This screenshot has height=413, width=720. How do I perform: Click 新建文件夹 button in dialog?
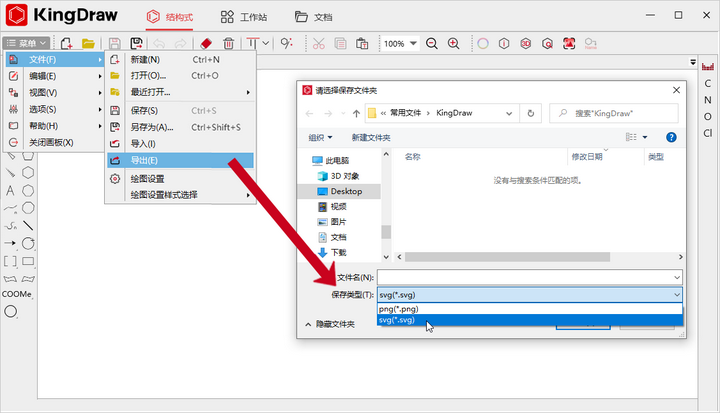tap(371, 137)
